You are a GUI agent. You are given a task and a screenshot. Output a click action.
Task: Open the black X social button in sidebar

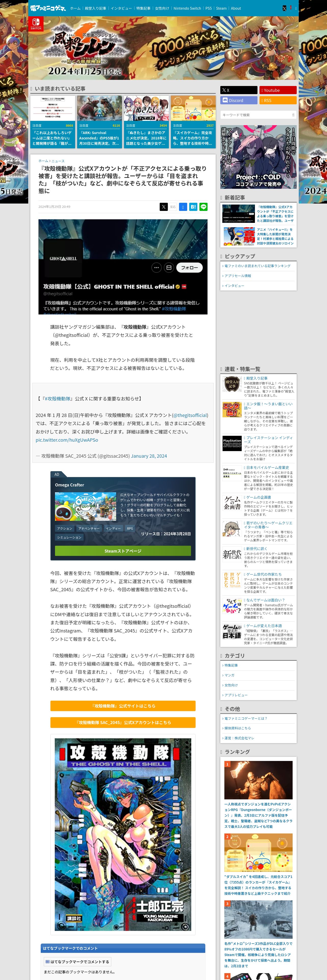[239, 90]
